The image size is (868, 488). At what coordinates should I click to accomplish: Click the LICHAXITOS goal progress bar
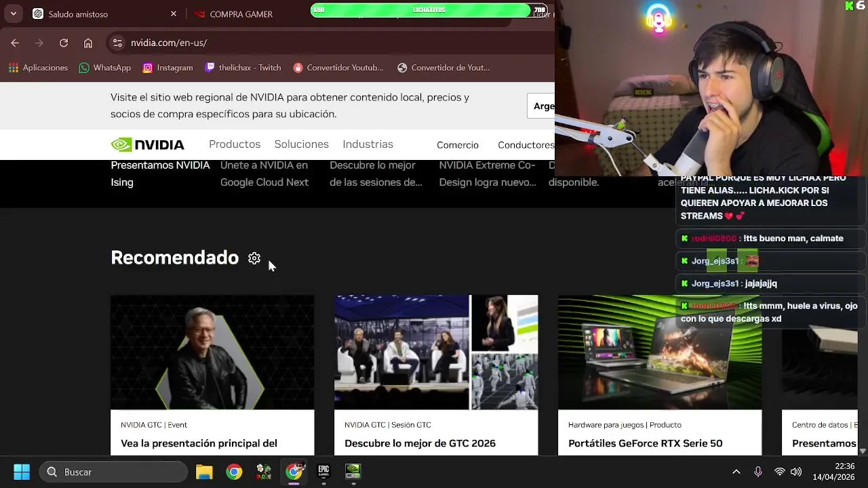429,10
